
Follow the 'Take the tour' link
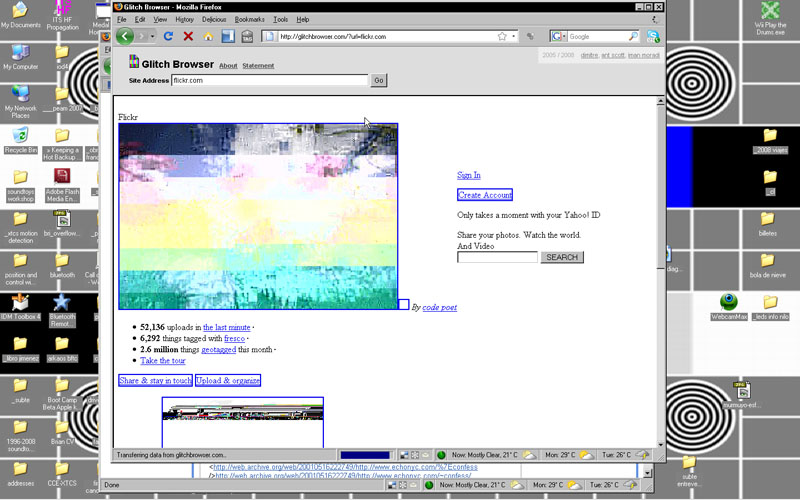click(x=163, y=360)
